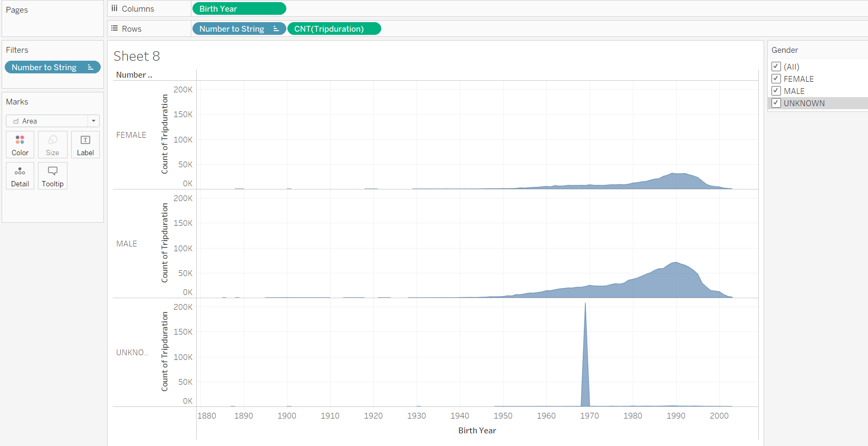Click the Rows shelf icon
This screenshot has width=868, height=446.
click(114, 29)
